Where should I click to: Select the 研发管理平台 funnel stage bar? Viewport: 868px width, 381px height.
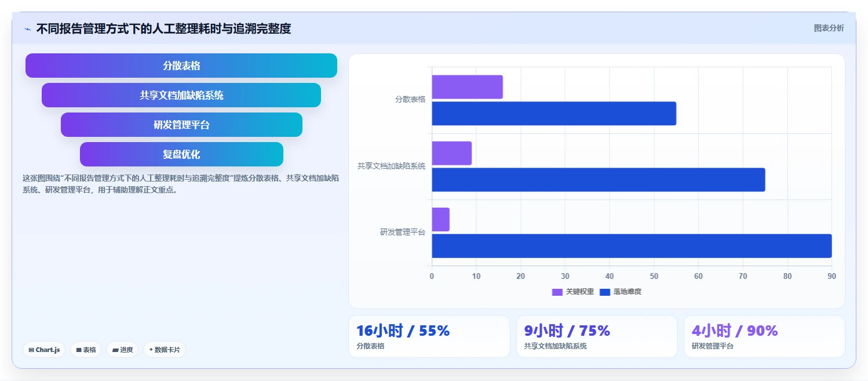(181, 125)
